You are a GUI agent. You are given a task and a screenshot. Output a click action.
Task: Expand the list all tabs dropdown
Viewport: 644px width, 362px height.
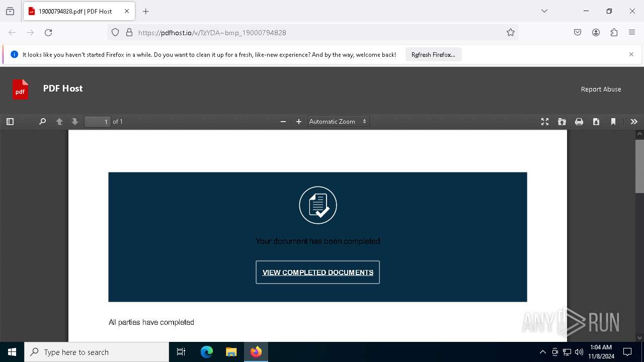(x=544, y=11)
